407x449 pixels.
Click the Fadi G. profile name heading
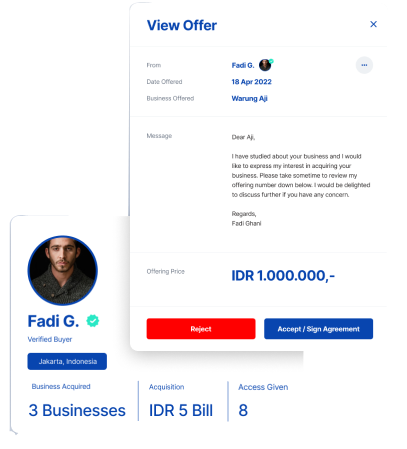tap(53, 321)
